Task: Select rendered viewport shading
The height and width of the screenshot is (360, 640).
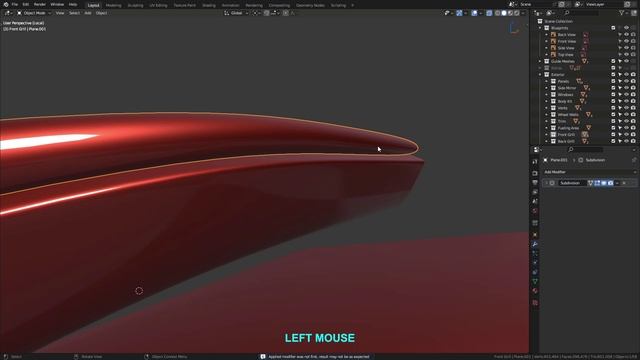Action: pos(517,13)
